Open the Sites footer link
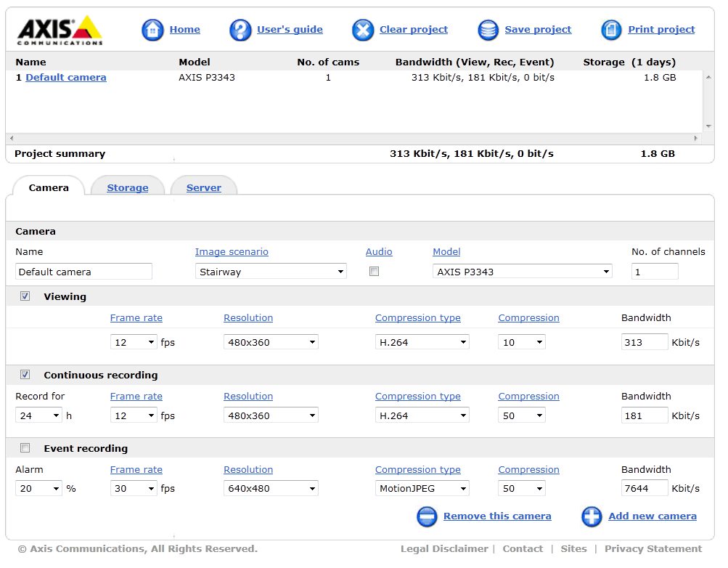Image resolution: width=728 pixels, height=568 pixels. [x=574, y=548]
